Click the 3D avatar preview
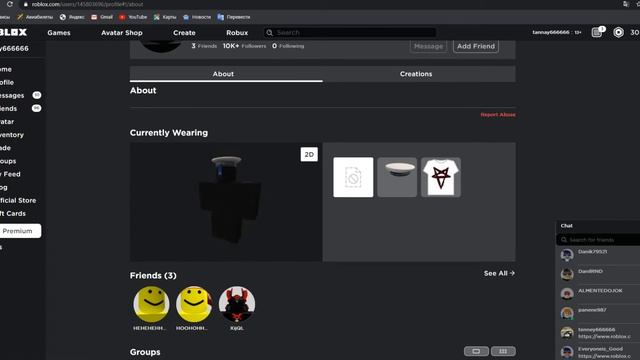 click(x=226, y=202)
